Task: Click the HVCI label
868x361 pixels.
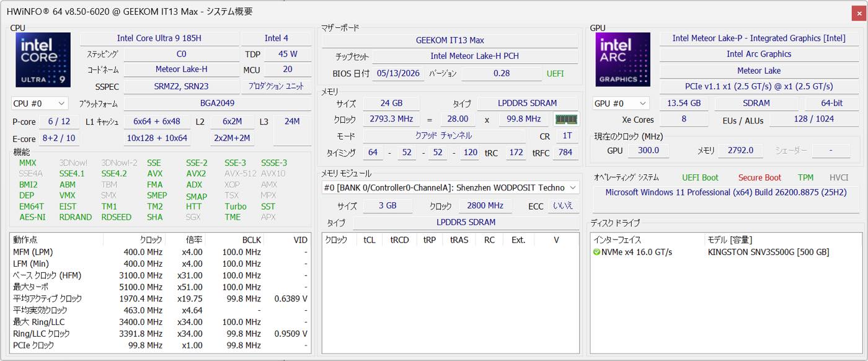Action: (839, 177)
